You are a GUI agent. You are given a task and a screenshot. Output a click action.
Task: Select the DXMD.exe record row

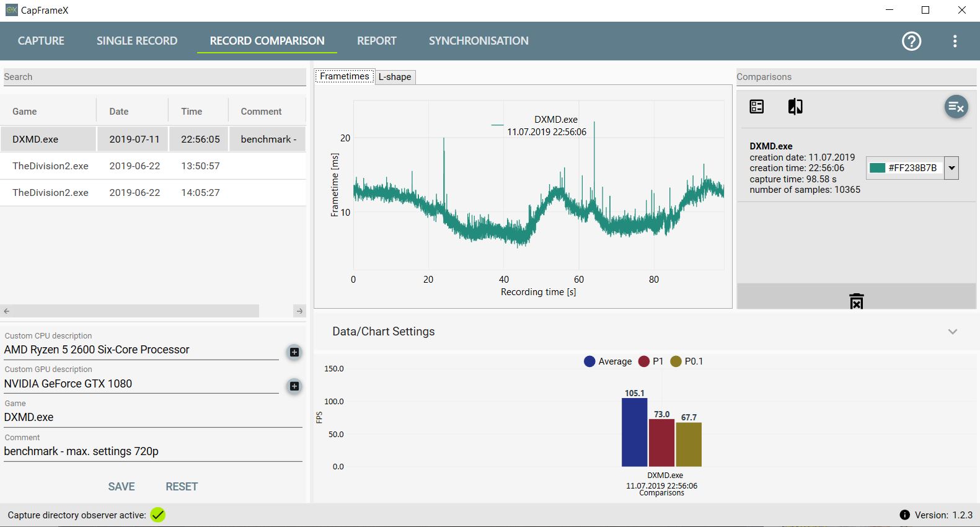[153, 139]
